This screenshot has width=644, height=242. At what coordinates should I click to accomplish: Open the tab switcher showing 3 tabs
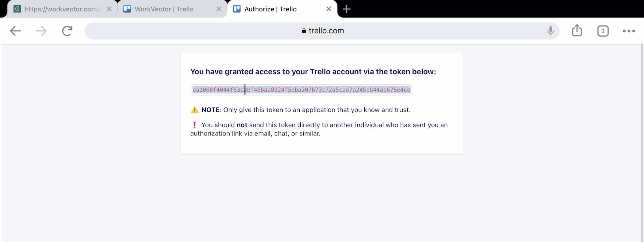603,31
